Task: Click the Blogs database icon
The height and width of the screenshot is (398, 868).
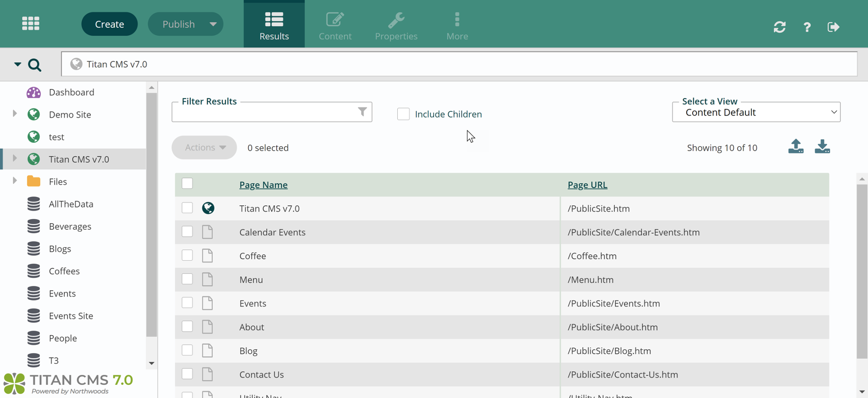Action: (x=34, y=248)
